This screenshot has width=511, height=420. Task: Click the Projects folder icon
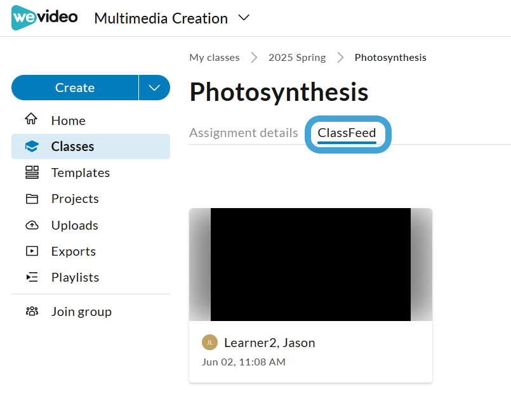(x=32, y=199)
